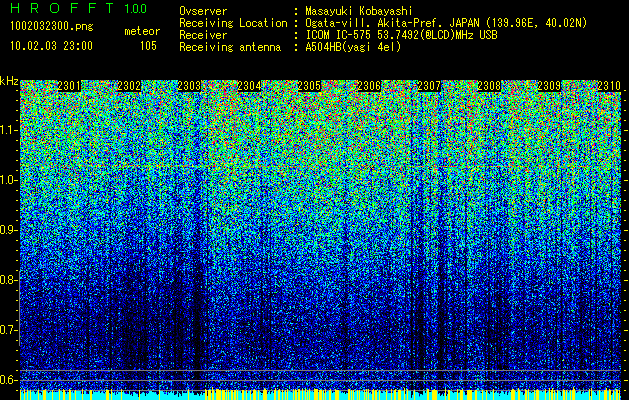This screenshot has width=629, height=400.
Task: Click the 2310 time marker
Action: pos(609,86)
